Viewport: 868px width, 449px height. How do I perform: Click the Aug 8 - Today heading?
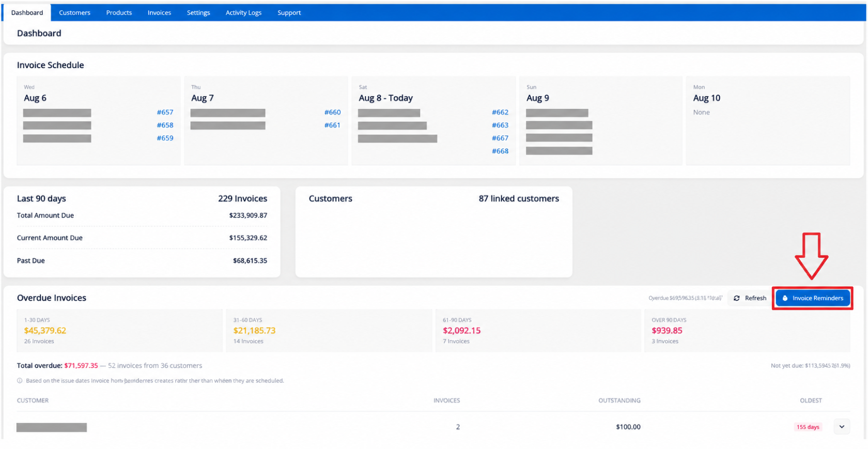tap(385, 98)
